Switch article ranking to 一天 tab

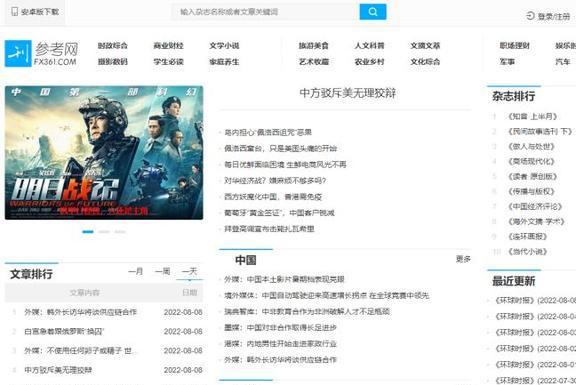click(190, 271)
